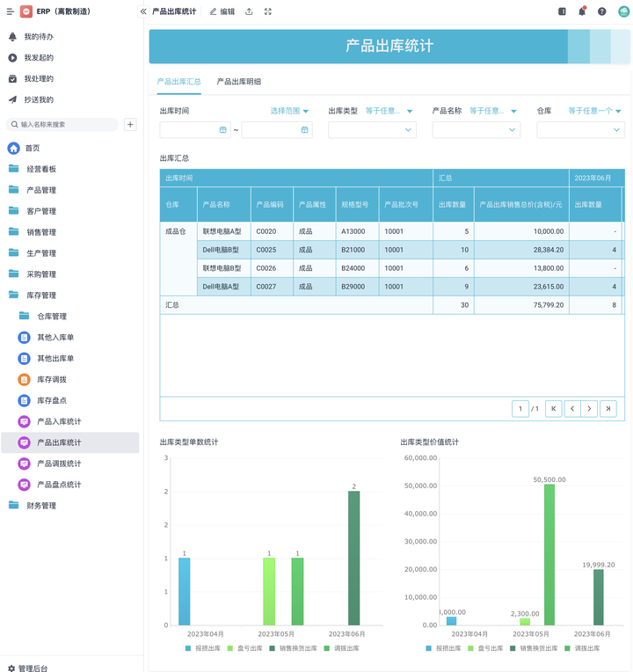Open the help question mark icon
Image resolution: width=633 pixels, height=672 pixels.
[602, 11]
